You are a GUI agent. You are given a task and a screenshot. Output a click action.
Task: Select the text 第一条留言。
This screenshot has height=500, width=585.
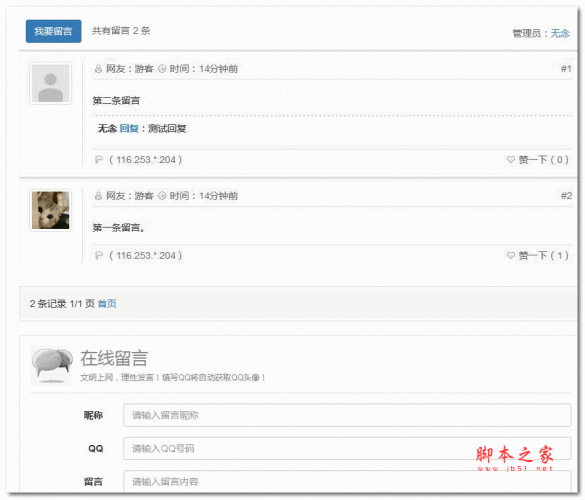[119, 227]
